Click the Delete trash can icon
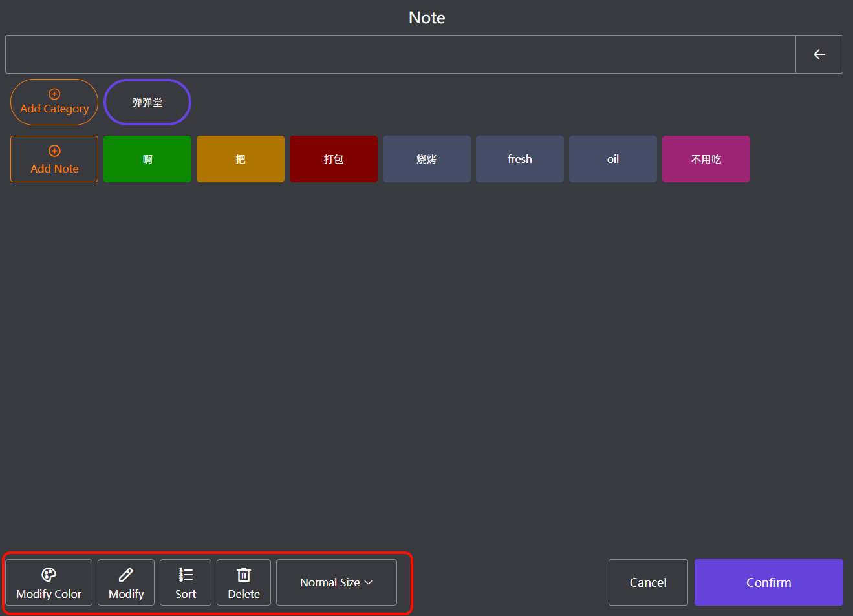 [244, 574]
